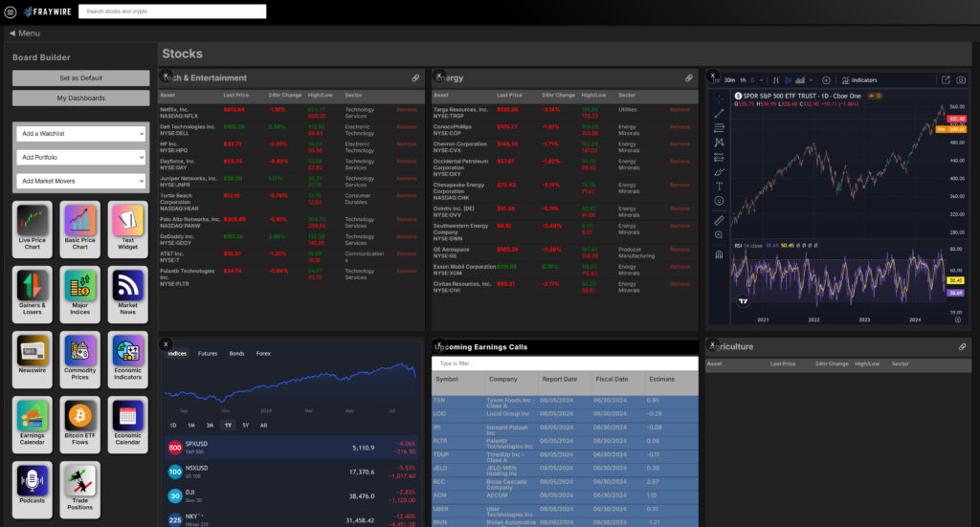
Task: Click link icon on Agriculture watchlist
Action: 963,346
